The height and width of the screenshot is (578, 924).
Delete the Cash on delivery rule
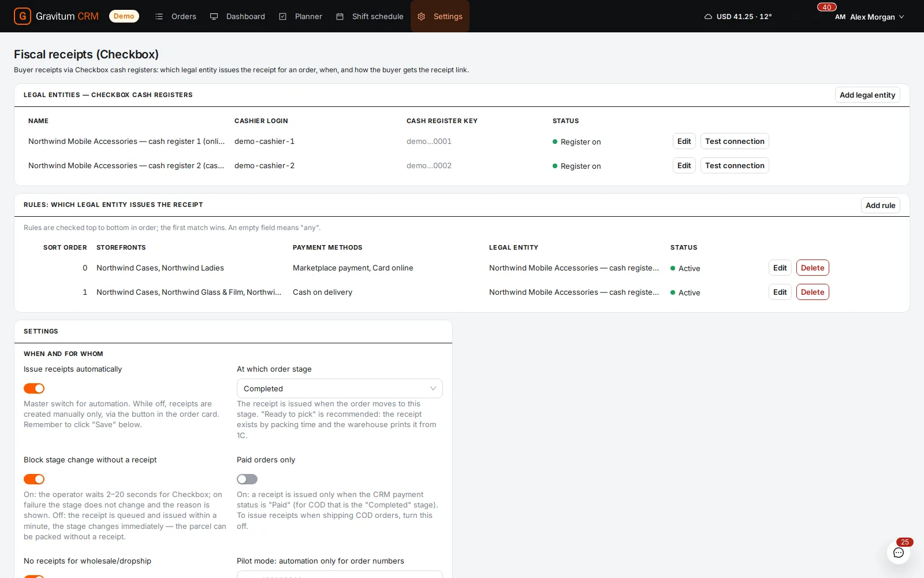pyautogui.click(x=813, y=292)
